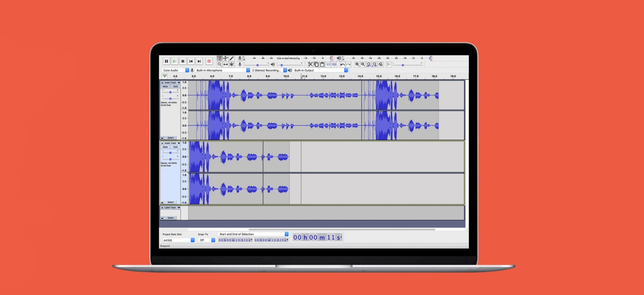
Task: Collapse the second audio track
Action: pyautogui.click(x=162, y=202)
